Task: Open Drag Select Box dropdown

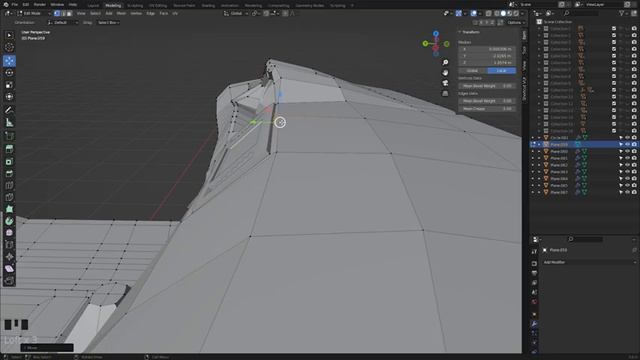Action: coord(109,22)
